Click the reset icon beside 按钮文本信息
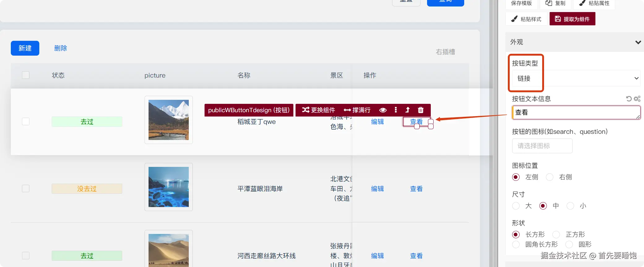 point(629,99)
